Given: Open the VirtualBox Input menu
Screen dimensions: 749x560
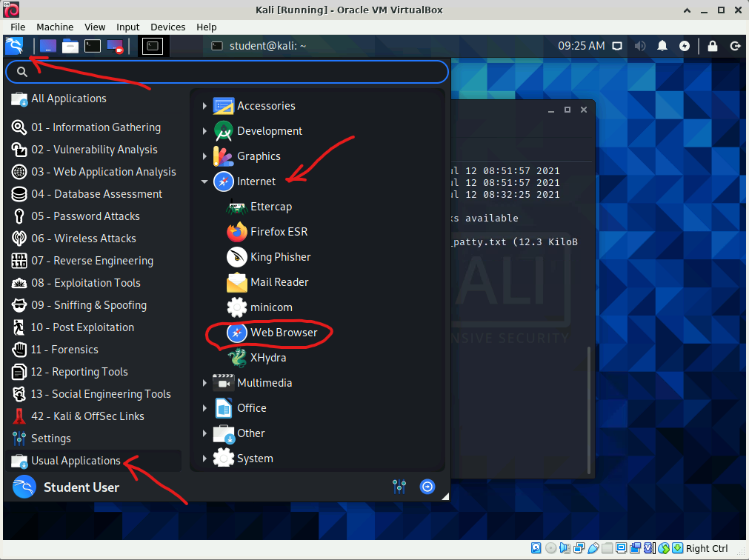Looking at the screenshot, I should click(127, 27).
